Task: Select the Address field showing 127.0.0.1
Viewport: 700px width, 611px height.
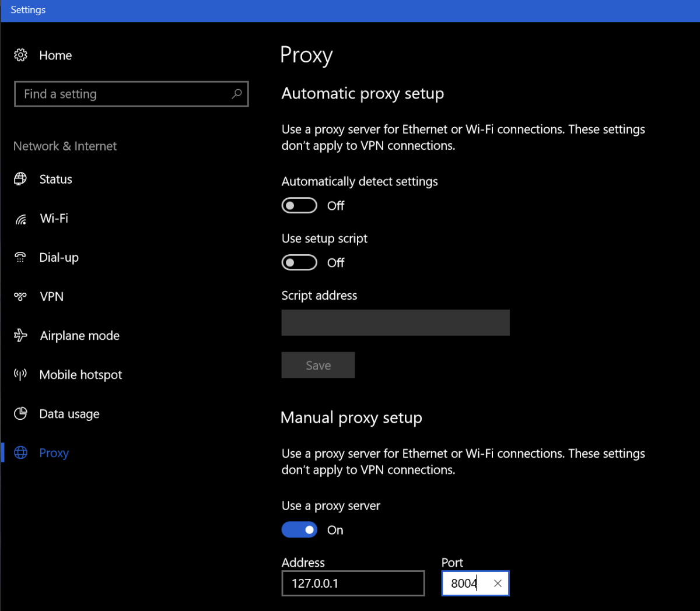Action: tap(352, 583)
